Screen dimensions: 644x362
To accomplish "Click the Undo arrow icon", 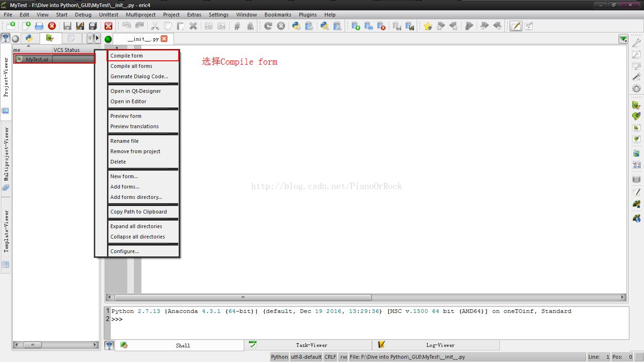I will (x=126, y=26).
